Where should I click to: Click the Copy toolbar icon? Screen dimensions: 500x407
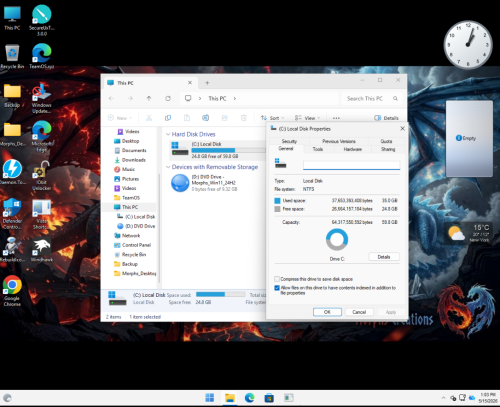pos(168,118)
